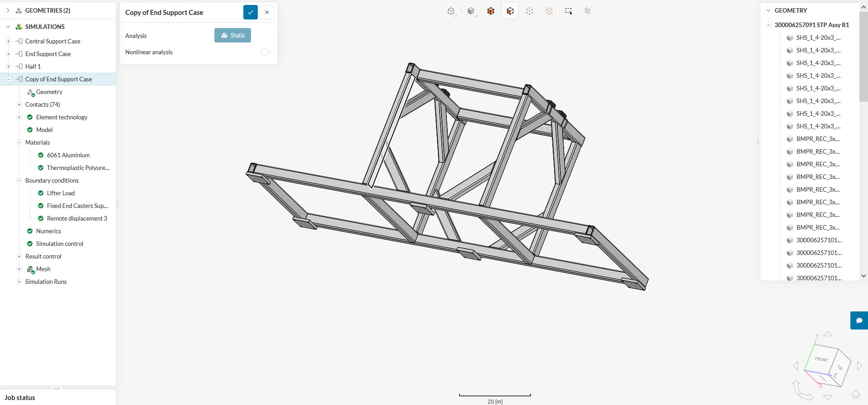Open the render mode shaded cube menu

[x=471, y=11]
